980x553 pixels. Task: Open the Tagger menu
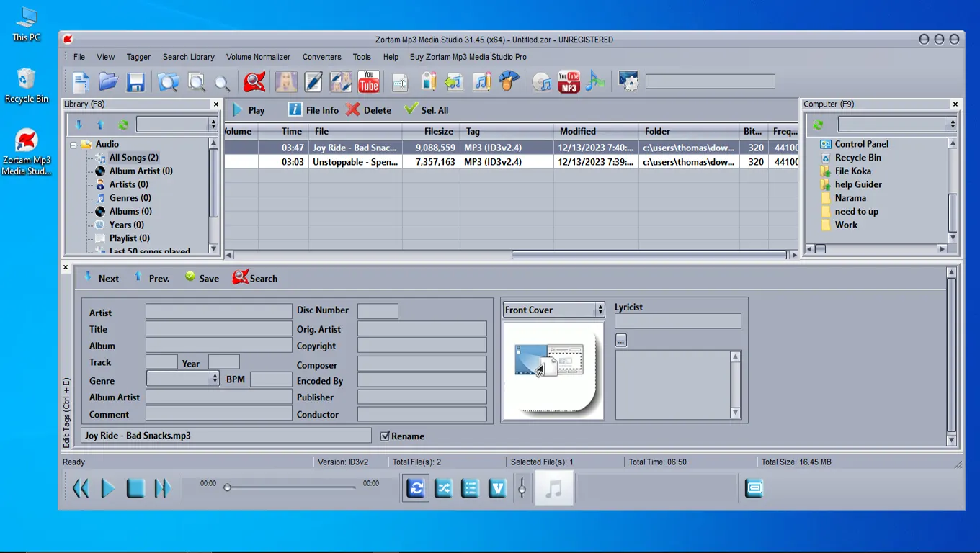pos(138,57)
